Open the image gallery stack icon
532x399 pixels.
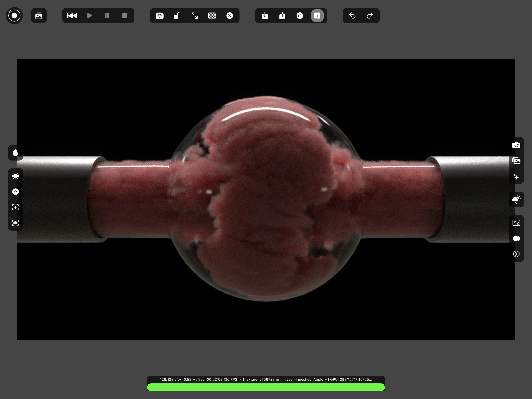click(39, 16)
